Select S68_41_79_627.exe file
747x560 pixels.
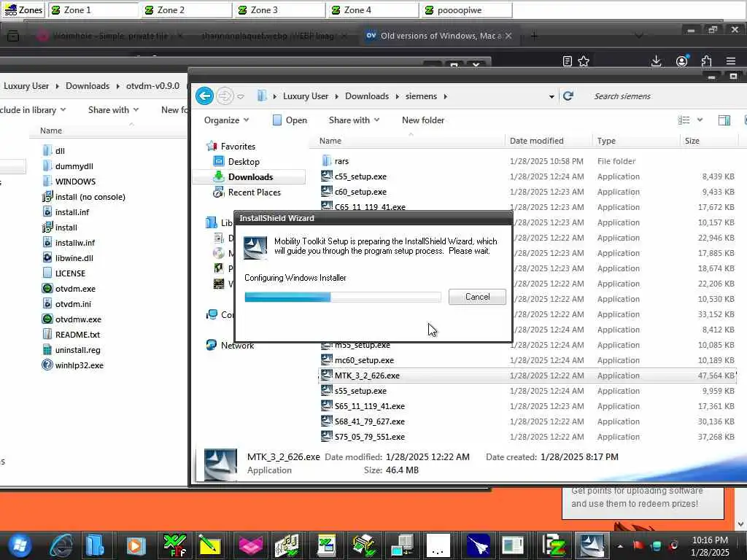(369, 421)
